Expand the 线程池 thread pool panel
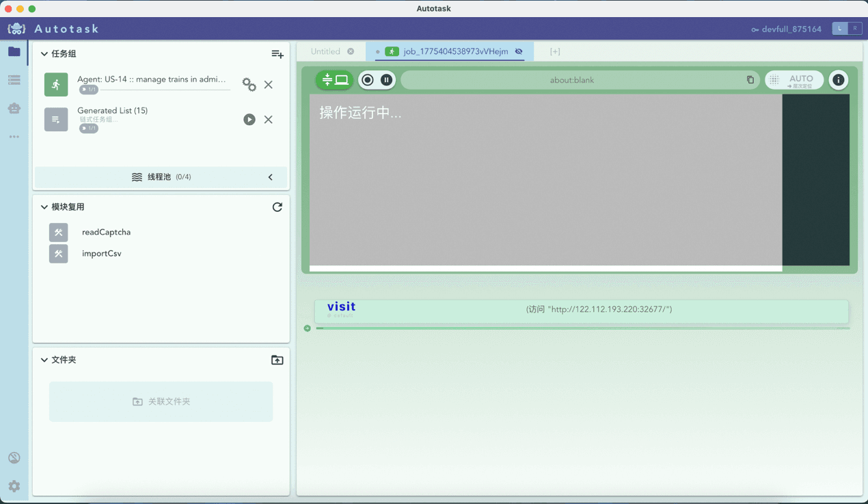This screenshot has width=868, height=504. pyautogui.click(x=270, y=177)
